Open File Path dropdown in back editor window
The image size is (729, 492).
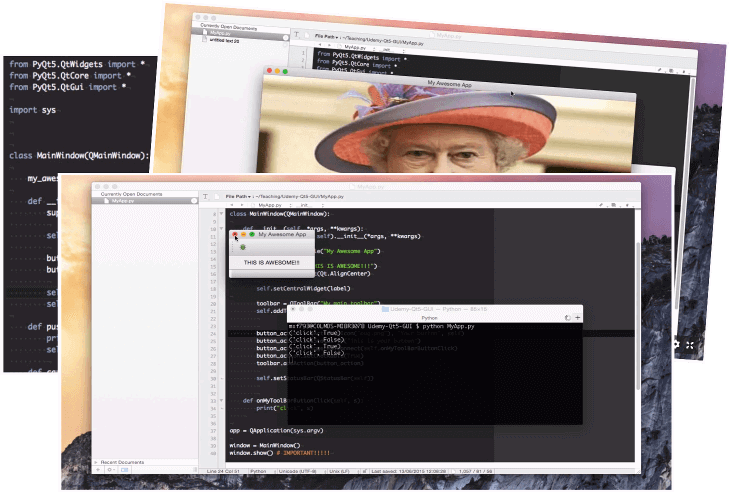pyautogui.click(x=326, y=36)
